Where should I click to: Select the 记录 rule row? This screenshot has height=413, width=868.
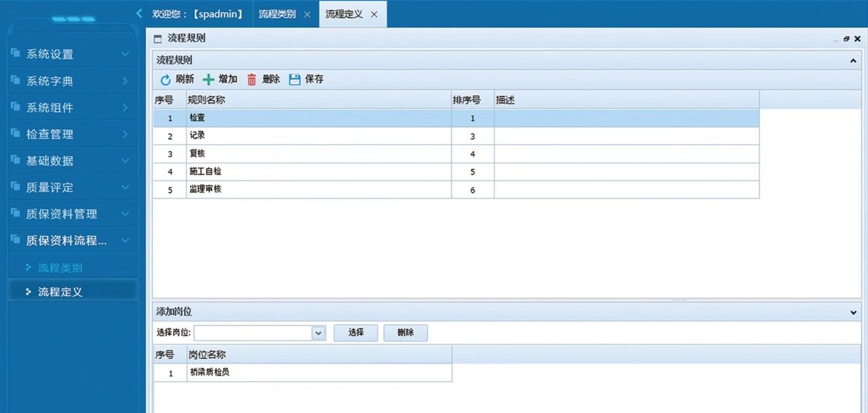[x=456, y=136]
